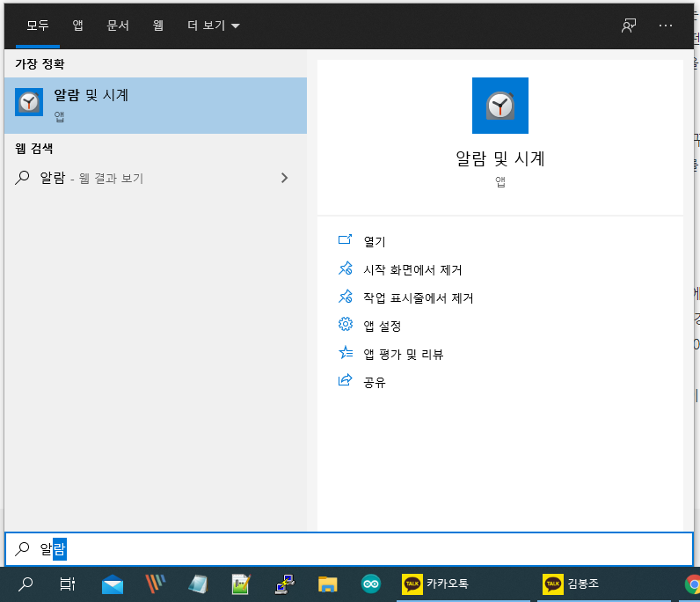Viewport: 700px width, 602px height.
Task: Select the 알람 및 시계 best match result
Action: pyautogui.click(x=156, y=106)
